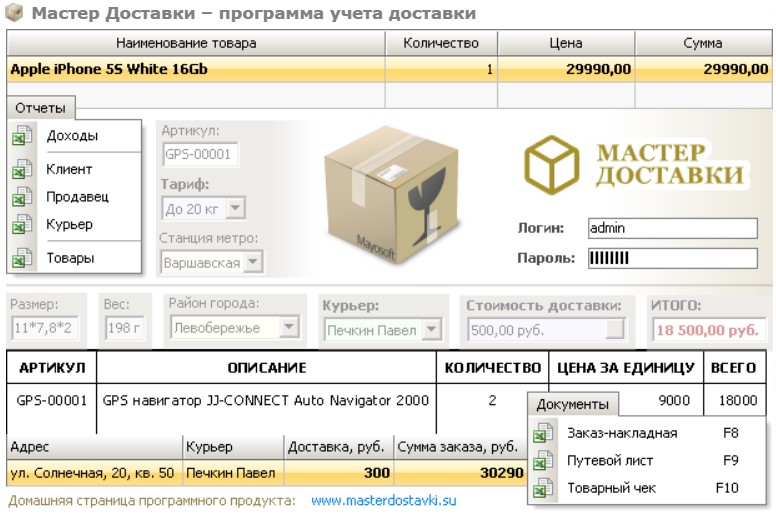Click the 18000 total cell
Screen dimensions: 776x521
pyautogui.click(x=737, y=400)
